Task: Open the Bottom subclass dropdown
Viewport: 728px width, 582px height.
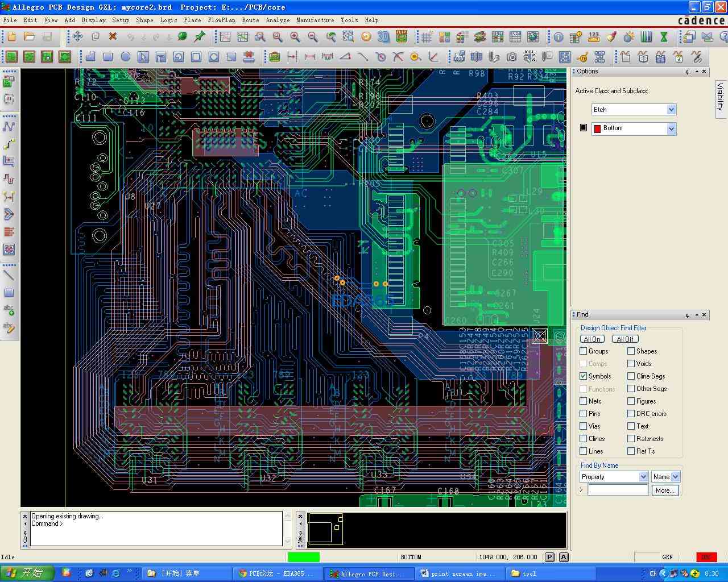Action: pyautogui.click(x=671, y=129)
